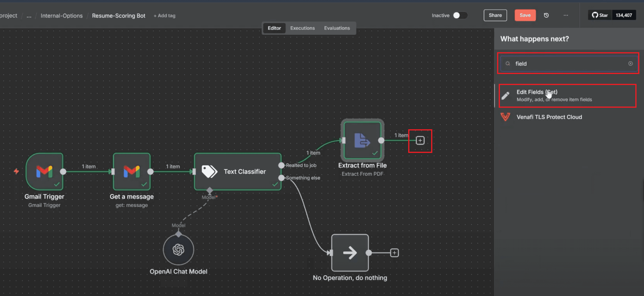Switch to the Evaluations tab

point(337,28)
